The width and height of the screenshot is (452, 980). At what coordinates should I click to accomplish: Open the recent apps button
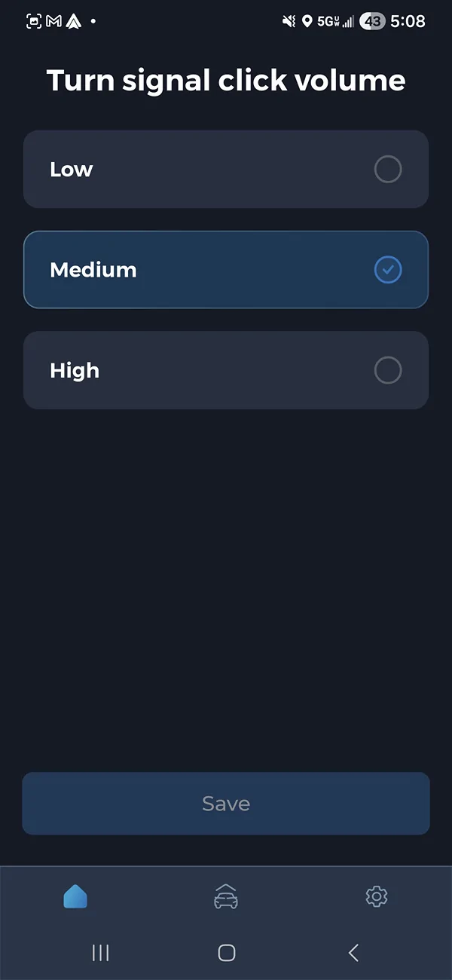coord(100,952)
